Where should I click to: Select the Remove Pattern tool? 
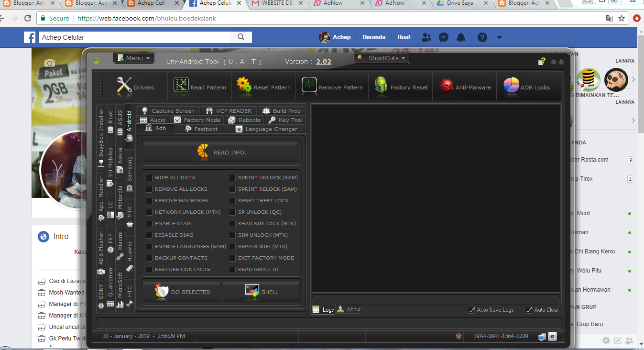coord(332,87)
